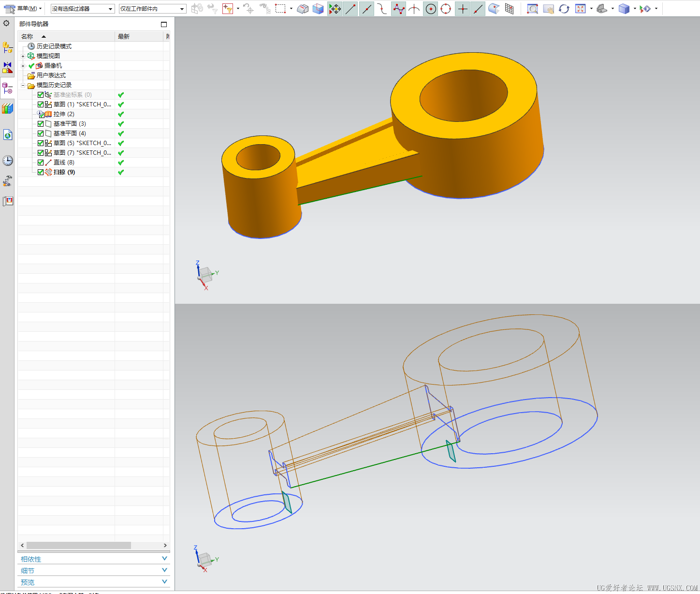This screenshot has width=700, height=594.
Task: Open the system scenes sidebar tab
Action: 7,201
